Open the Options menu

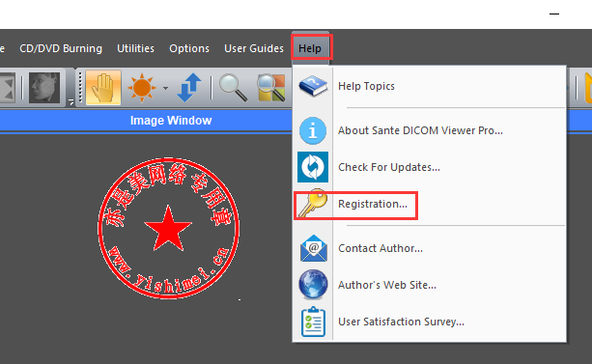point(189,48)
